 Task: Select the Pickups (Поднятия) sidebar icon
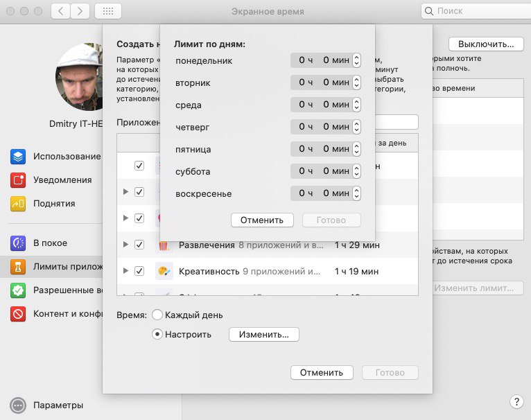point(18,204)
